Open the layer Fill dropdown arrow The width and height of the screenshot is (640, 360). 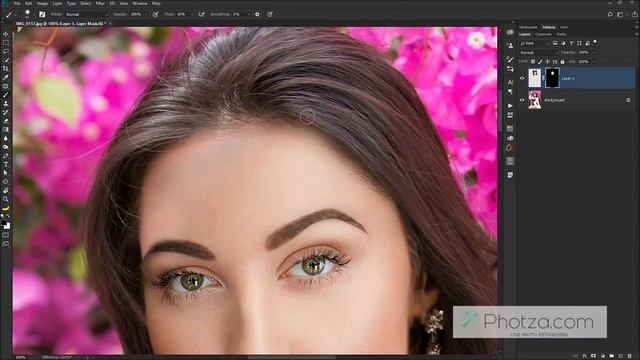click(594, 62)
